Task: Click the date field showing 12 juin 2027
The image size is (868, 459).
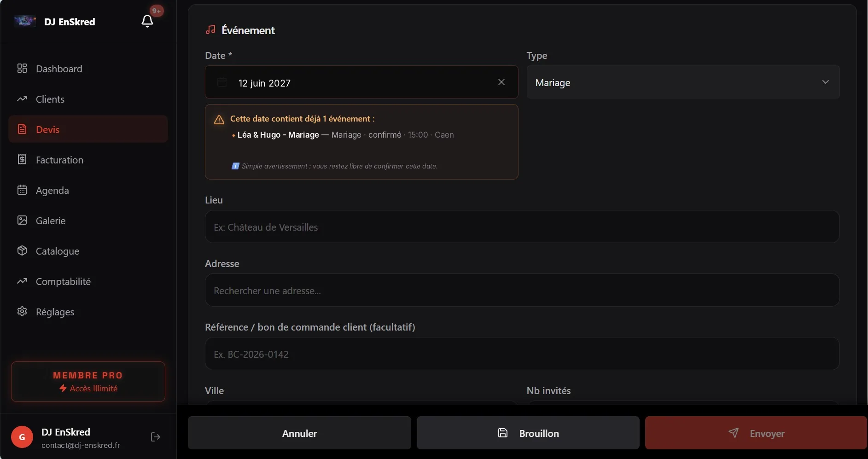Action: point(361,82)
